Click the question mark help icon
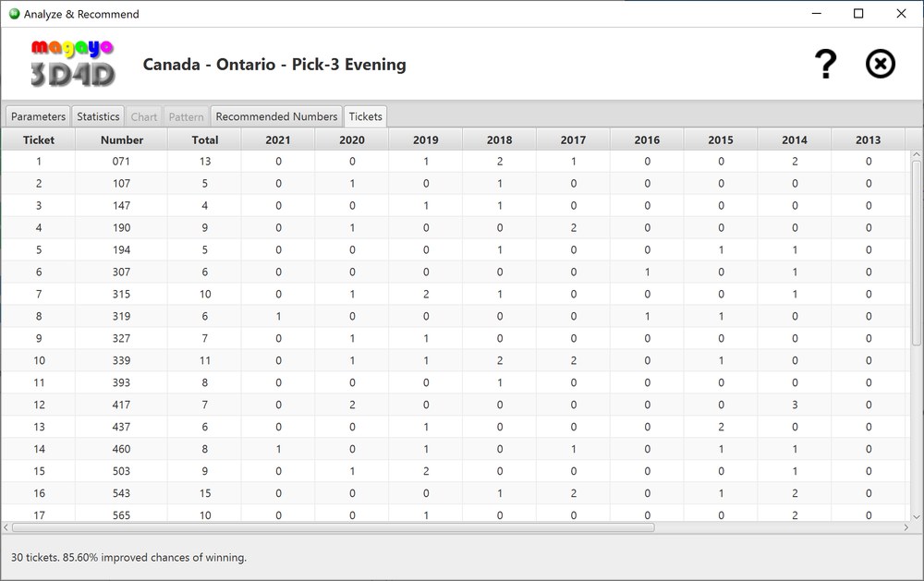 [x=824, y=65]
